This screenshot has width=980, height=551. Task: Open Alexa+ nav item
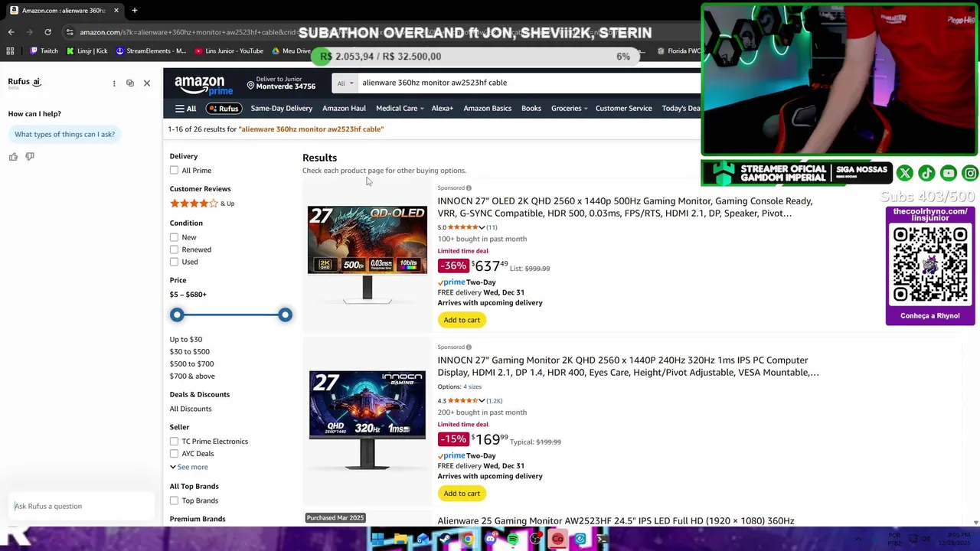pyautogui.click(x=443, y=109)
